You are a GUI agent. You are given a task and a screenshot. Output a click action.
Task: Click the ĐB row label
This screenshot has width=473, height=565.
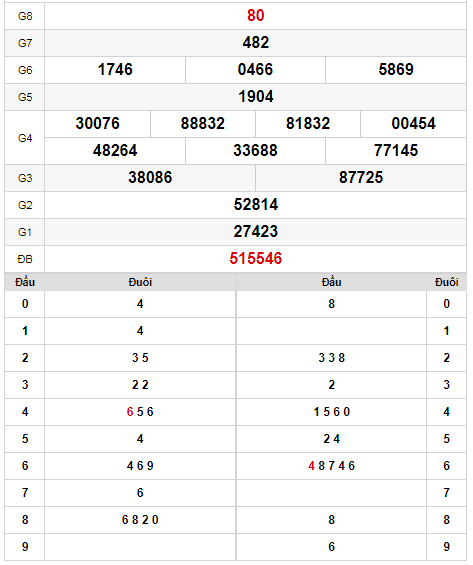[x=25, y=259]
